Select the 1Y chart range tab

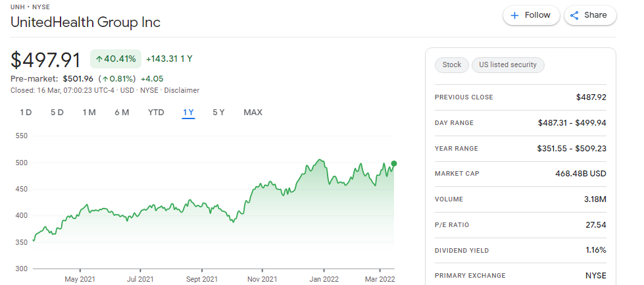tap(189, 113)
